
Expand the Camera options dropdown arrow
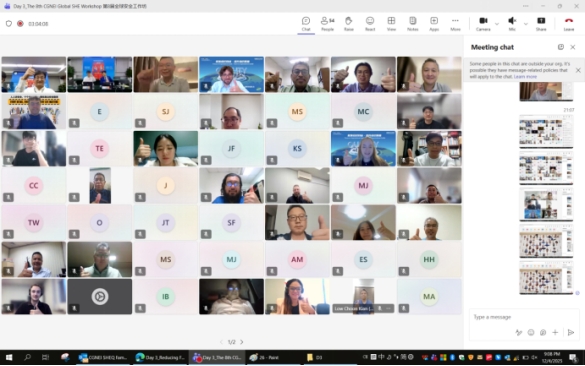pos(497,24)
